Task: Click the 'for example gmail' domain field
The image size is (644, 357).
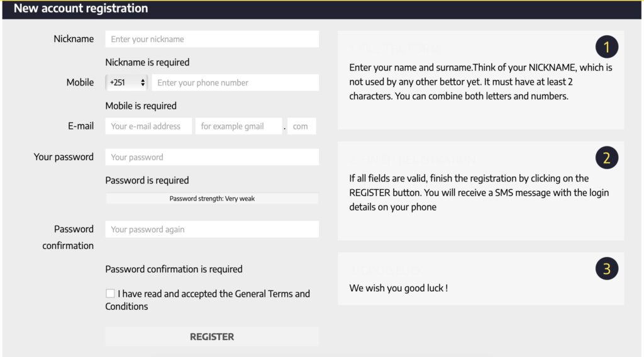Action: click(x=238, y=126)
